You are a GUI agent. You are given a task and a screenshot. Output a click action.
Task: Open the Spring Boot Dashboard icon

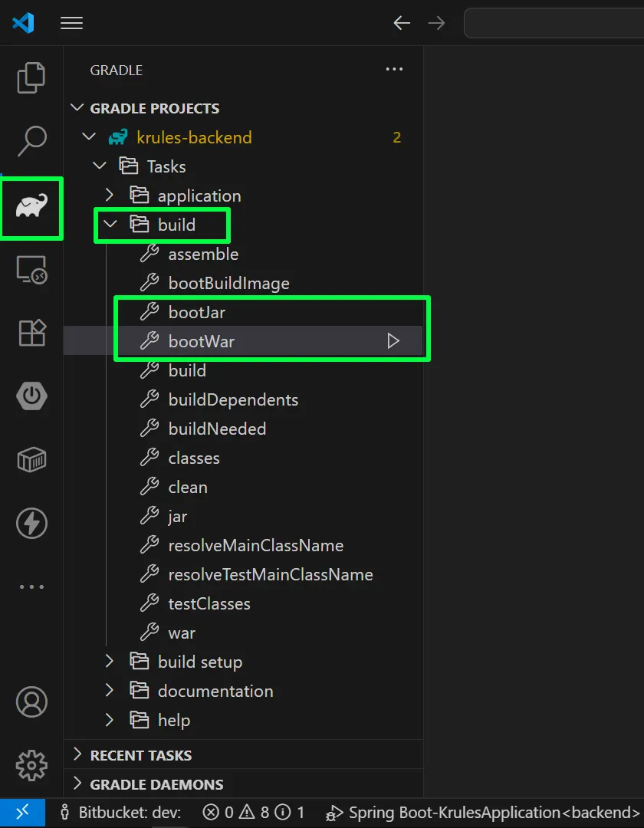(31, 396)
